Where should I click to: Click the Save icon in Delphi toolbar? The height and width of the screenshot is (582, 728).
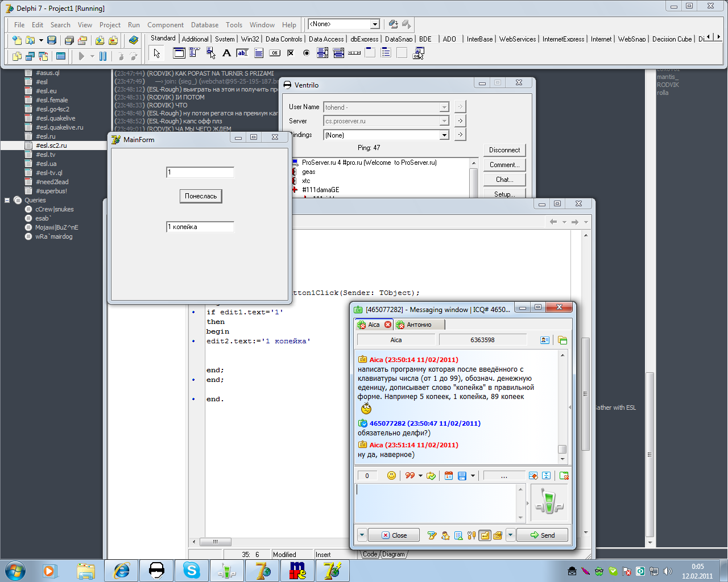(52, 40)
